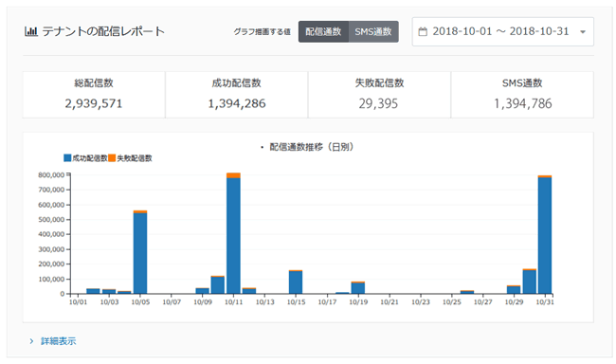The height and width of the screenshot is (364, 616).
Task: Expand 詳細表示 details link
Action: point(59,341)
